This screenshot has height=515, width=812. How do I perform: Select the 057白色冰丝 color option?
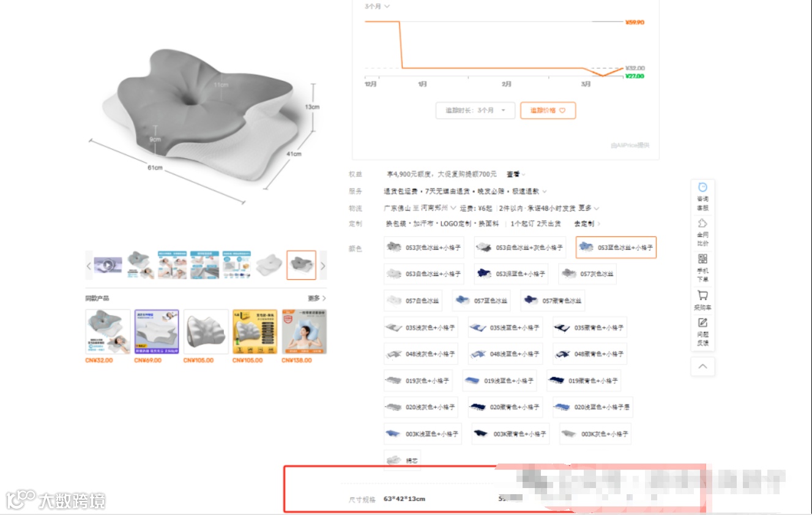(412, 301)
